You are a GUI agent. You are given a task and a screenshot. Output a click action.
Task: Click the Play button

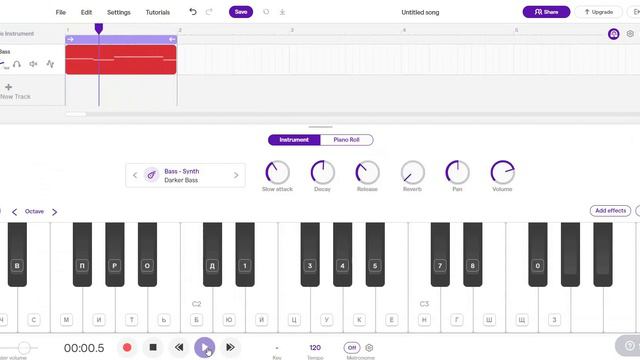point(204,347)
